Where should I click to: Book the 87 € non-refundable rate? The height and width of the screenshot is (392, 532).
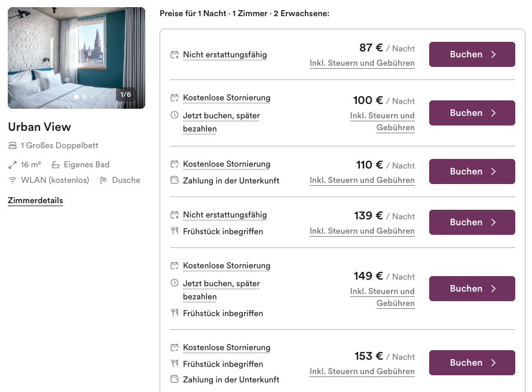(x=472, y=54)
